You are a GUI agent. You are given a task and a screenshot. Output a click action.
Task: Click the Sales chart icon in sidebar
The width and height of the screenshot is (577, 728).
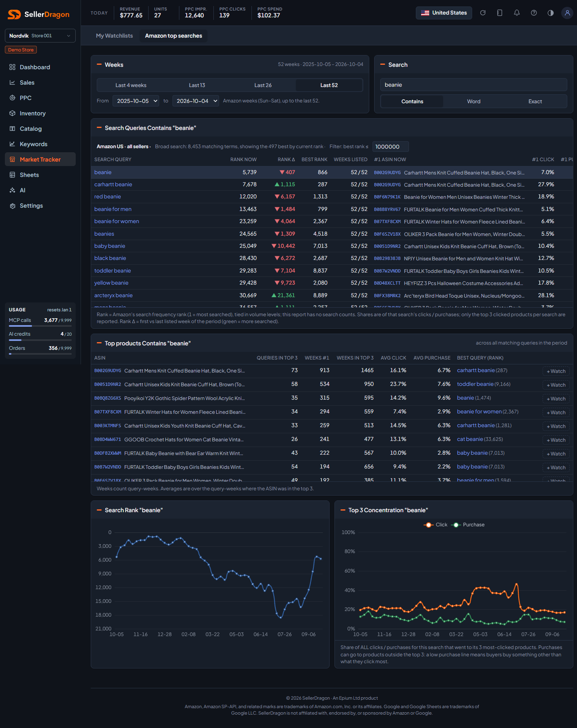pyautogui.click(x=13, y=83)
